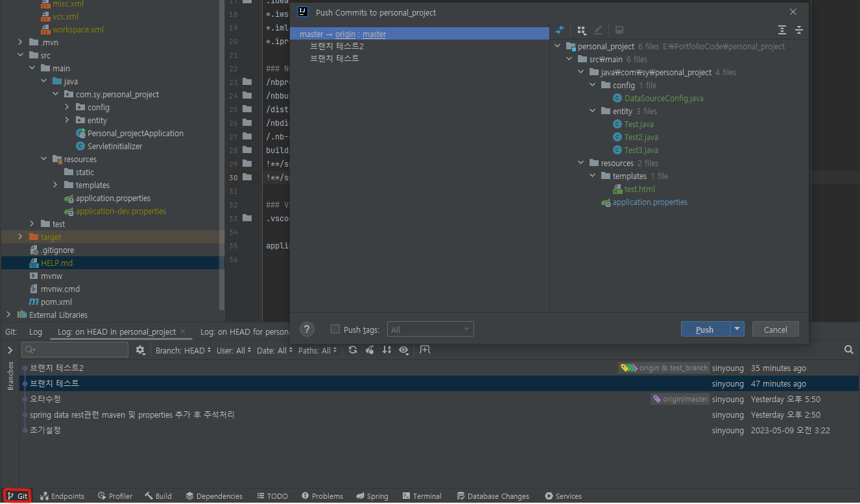Click search magnifier at right of Git log
Image resolution: width=860 pixels, height=504 pixels.
coord(849,350)
